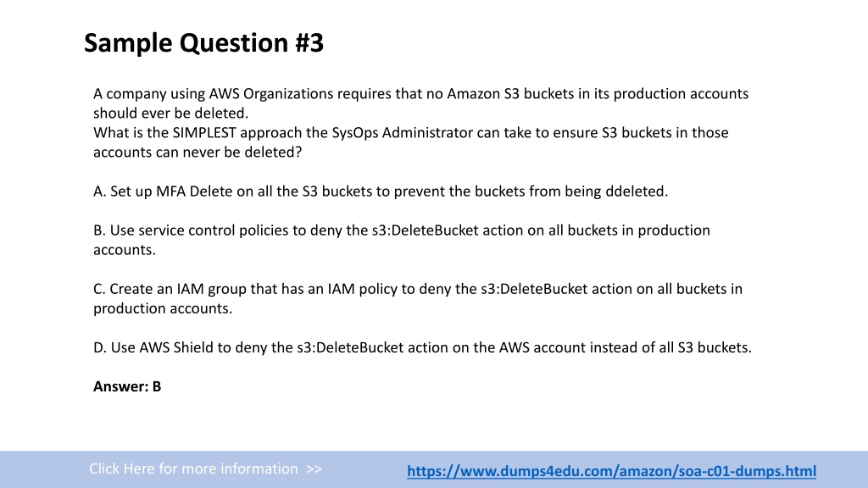
Task: Click the bold 'Answer: B' text
Action: pyautogui.click(x=127, y=386)
